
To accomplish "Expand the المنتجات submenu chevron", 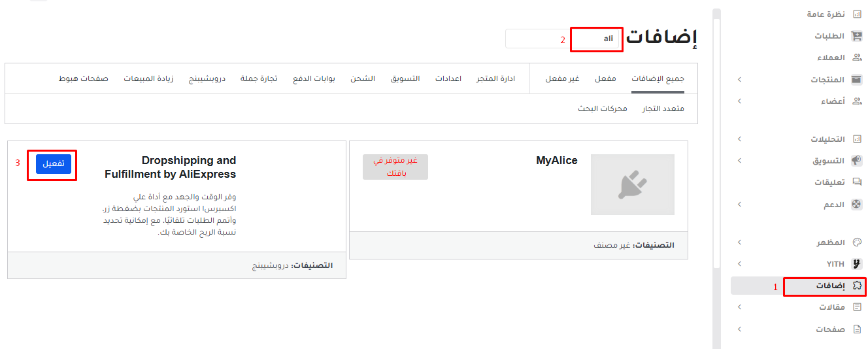I will click(x=739, y=79).
